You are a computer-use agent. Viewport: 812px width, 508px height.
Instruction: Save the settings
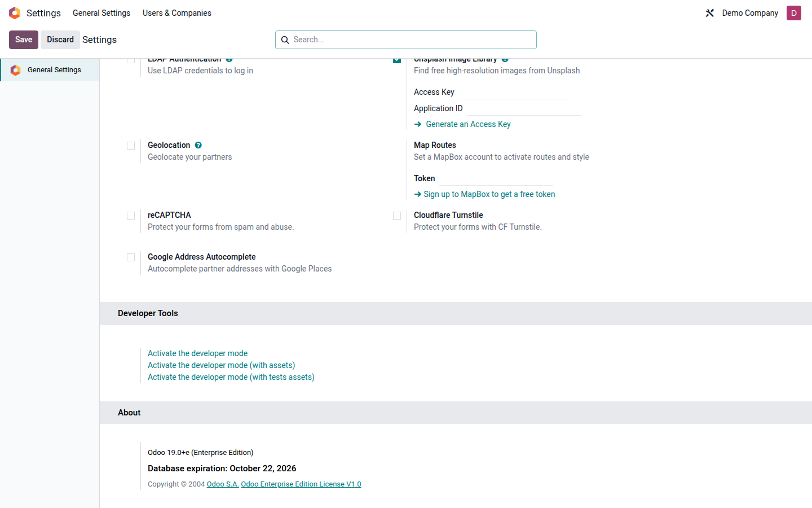[x=24, y=40]
